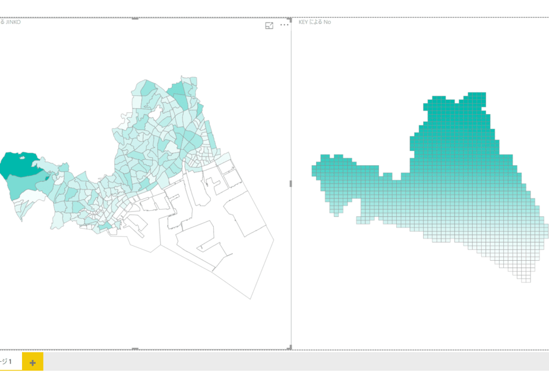Screen dimensions: 549x392
Task: Open more options ellipsis on JINKO map
Action: (284, 25)
